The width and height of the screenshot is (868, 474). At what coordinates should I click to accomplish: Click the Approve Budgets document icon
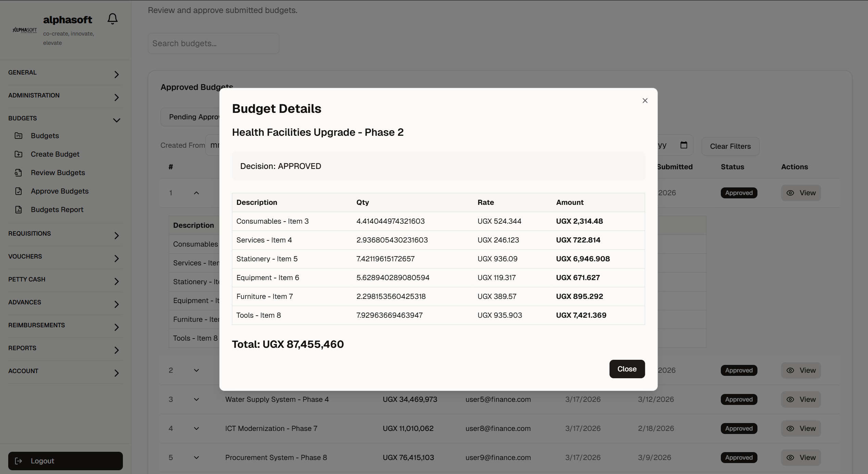point(18,191)
